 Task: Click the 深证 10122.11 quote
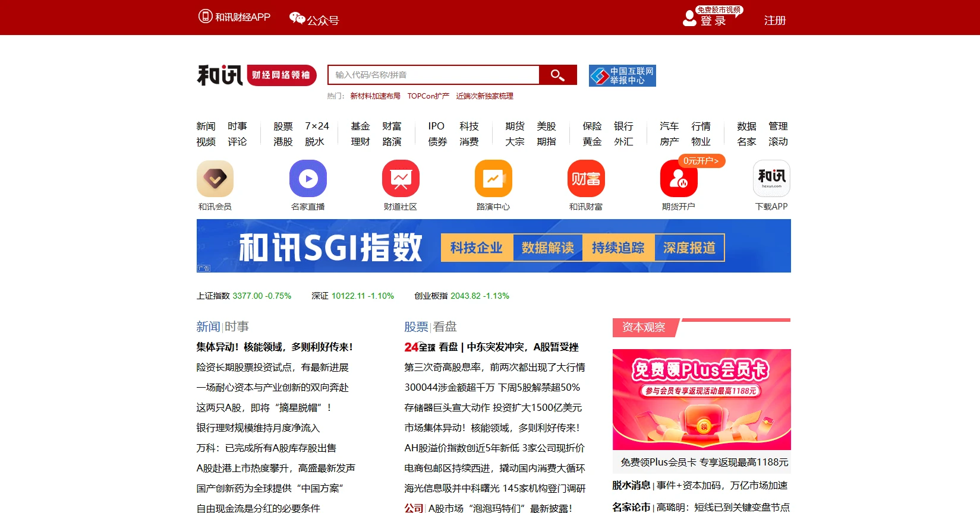(353, 296)
